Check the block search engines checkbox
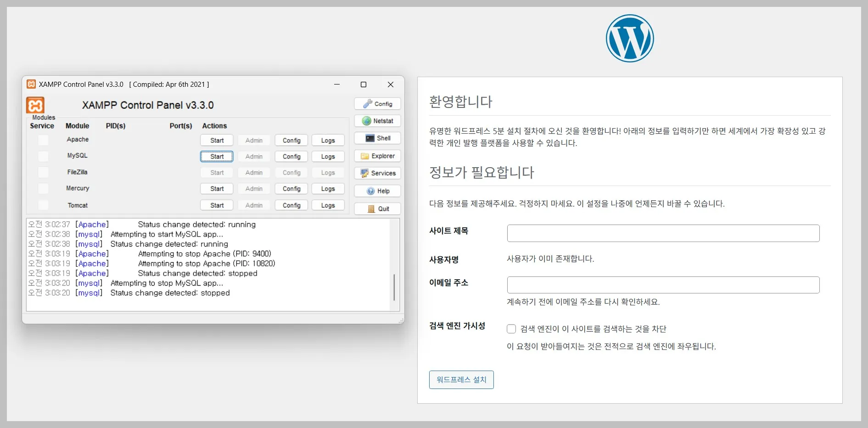Viewport: 868px width, 428px height. (x=511, y=329)
